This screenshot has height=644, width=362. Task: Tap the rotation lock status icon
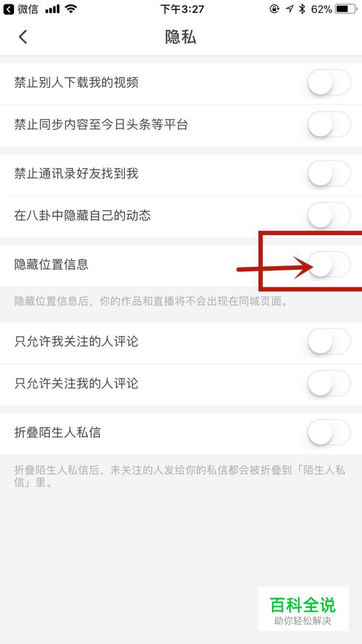click(x=275, y=9)
